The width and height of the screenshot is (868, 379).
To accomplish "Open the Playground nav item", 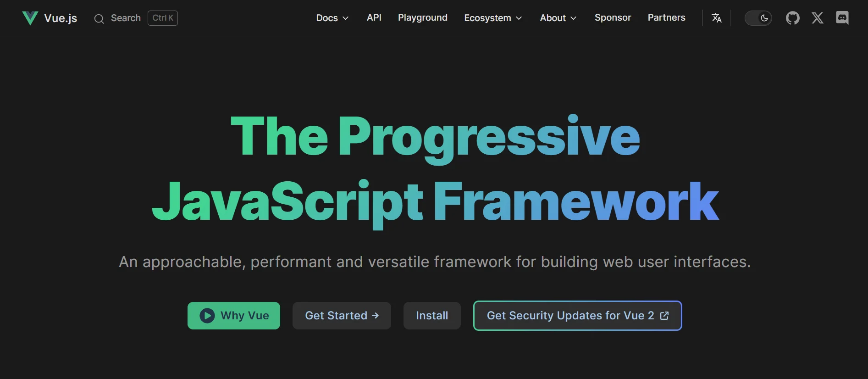I will coord(422,17).
